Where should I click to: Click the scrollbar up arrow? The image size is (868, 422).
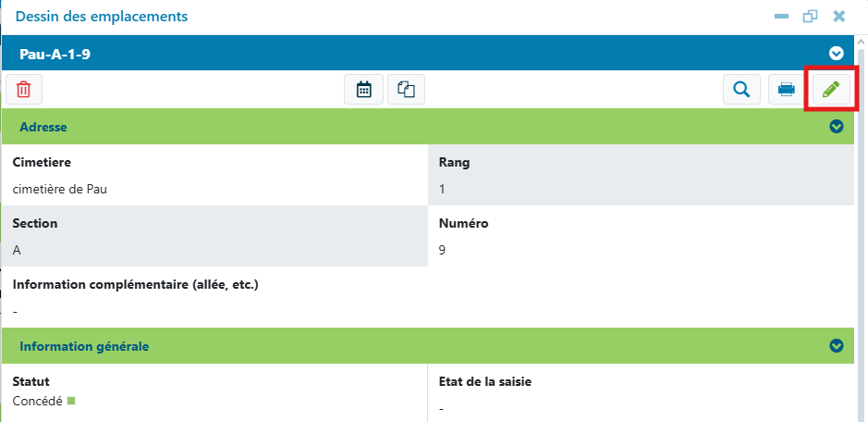pyautogui.click(x=862, y=43)
